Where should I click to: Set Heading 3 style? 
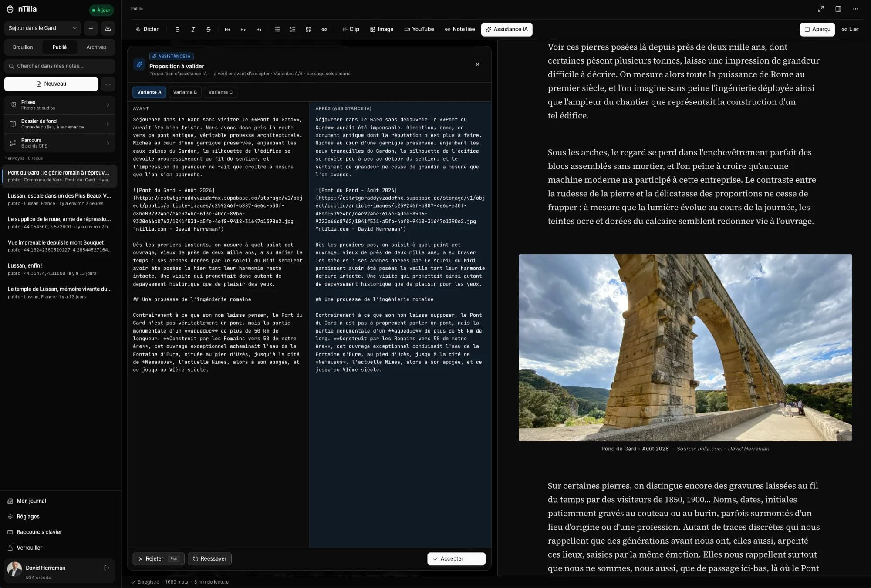(259, 29)
